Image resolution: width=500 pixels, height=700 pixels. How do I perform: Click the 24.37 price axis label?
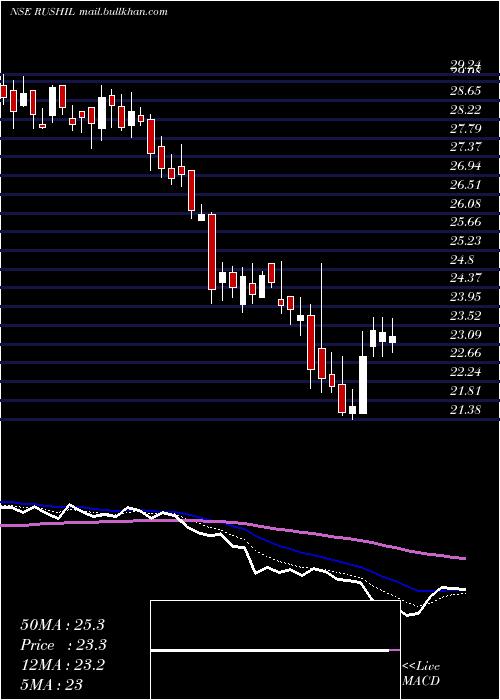[x=465, y=278]
